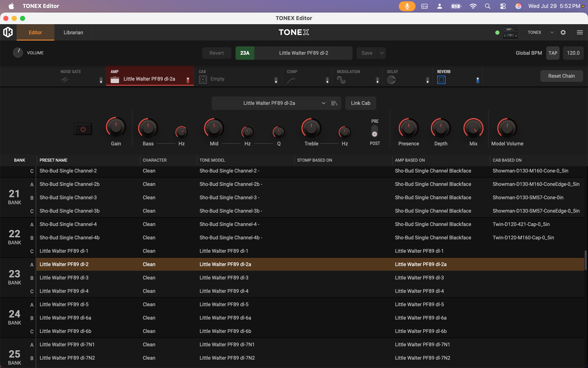Click the amp power button icon
Viewport: 588px width, 368px height.
(x=83, y=129)
